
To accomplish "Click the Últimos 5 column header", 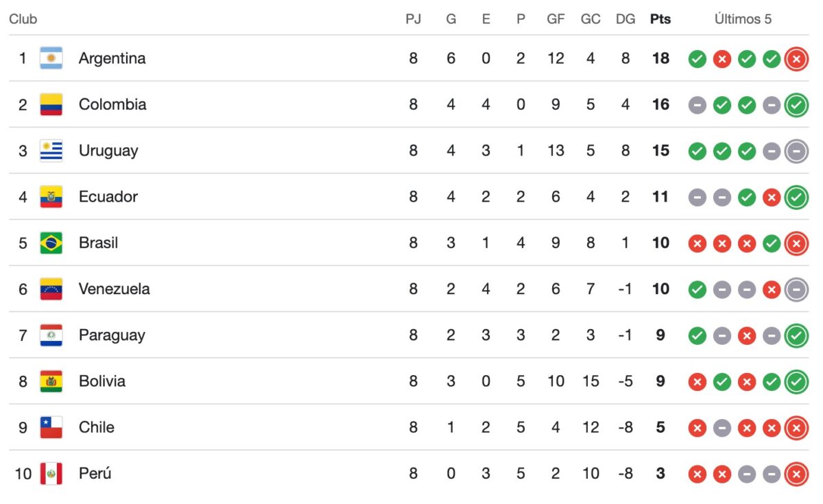I will [743, 19].
